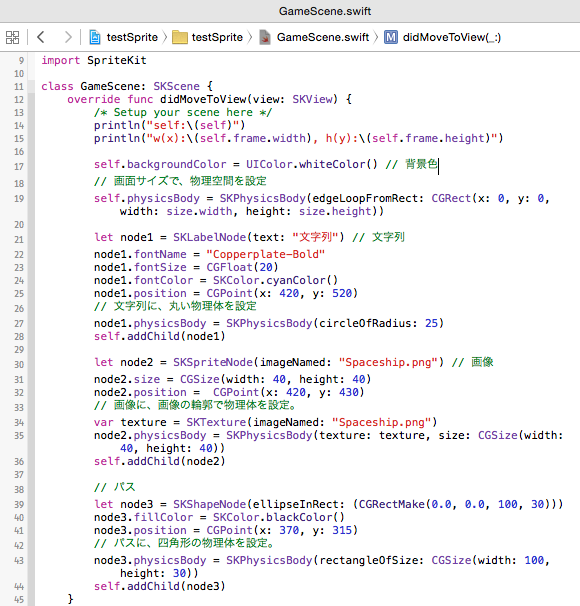Click "backgroundColor" property on line 17
This screenshot has height=606, width=580.
(177, 164)
